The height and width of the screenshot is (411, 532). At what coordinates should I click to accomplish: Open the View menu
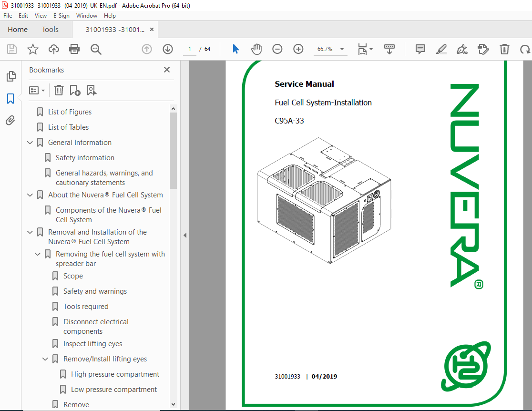41,16
